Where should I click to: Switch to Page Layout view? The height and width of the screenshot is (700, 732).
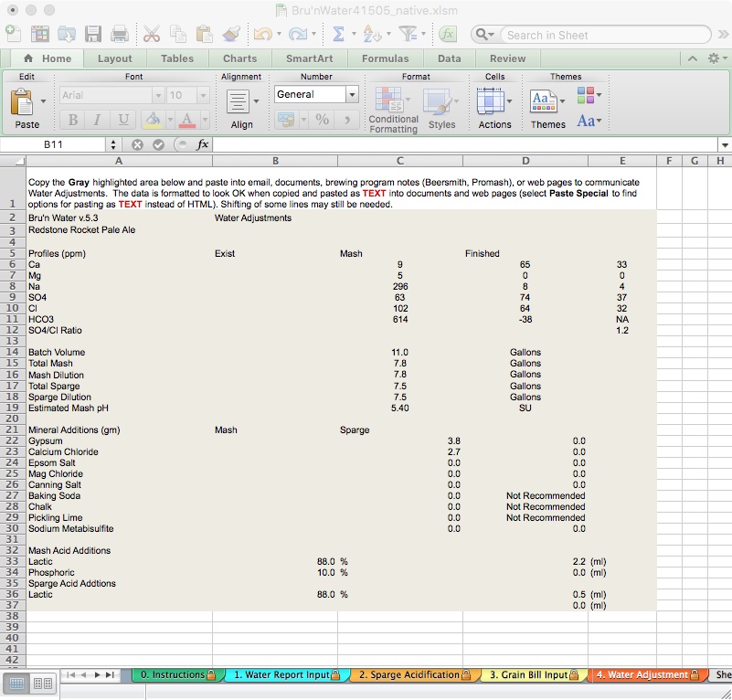click(x=39, y=683)
